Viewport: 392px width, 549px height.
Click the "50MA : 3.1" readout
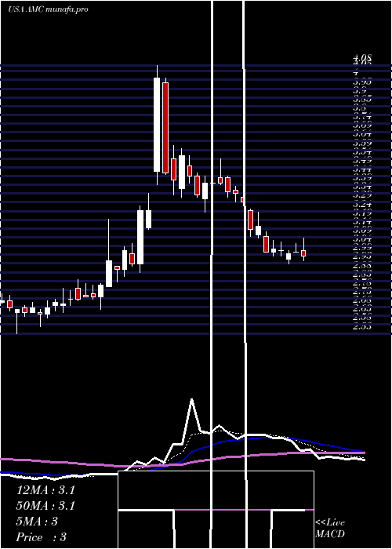[45, 506]
